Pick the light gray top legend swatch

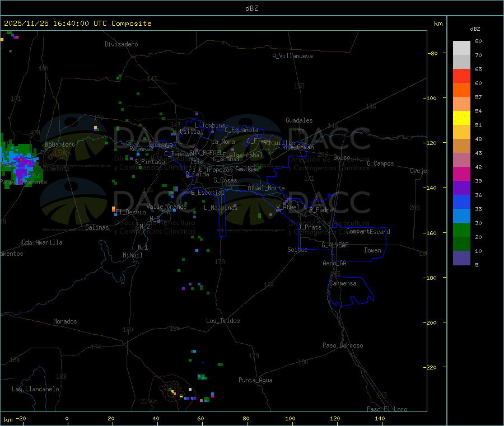point(461,48)
